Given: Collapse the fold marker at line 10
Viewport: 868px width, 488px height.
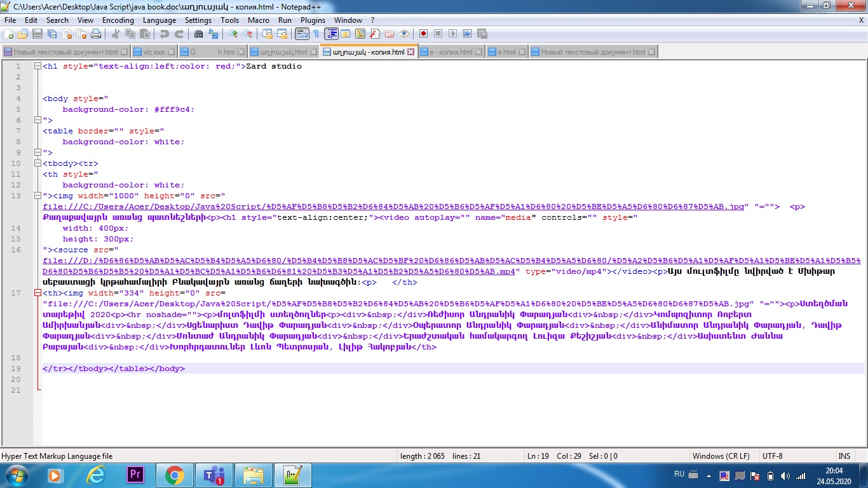Looking at the screenshot, I should pos(37,163).
